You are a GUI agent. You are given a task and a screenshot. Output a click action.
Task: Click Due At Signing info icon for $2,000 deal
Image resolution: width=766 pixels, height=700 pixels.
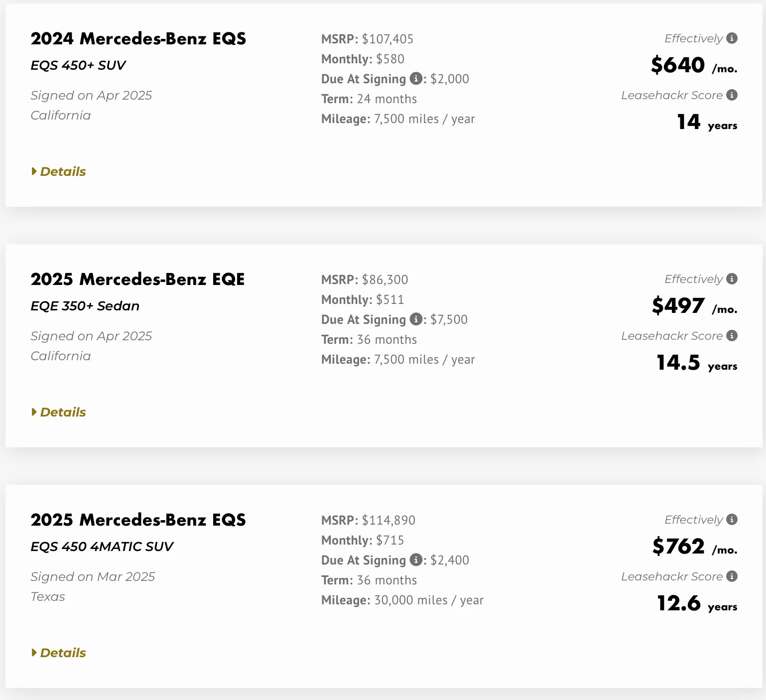tap(416, 78)
